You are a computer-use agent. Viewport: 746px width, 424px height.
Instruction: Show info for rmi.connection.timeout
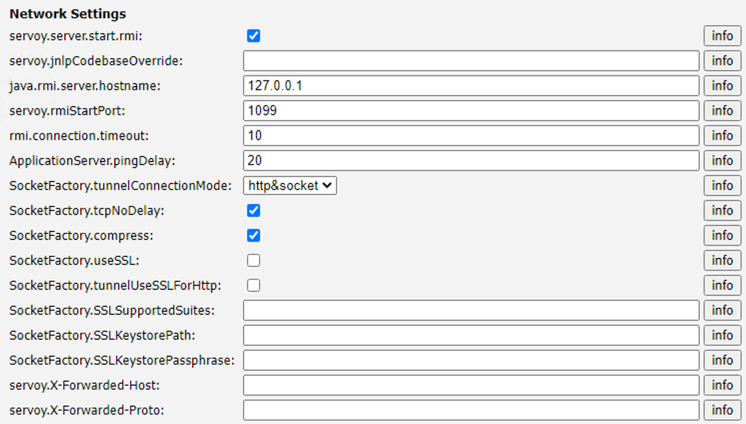(722, 136)
